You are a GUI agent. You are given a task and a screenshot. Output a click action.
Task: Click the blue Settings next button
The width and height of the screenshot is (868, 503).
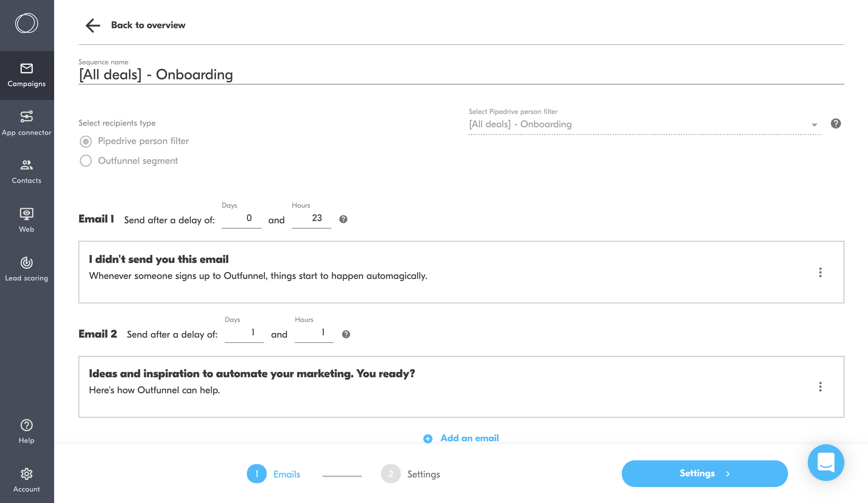coord(705,473)
